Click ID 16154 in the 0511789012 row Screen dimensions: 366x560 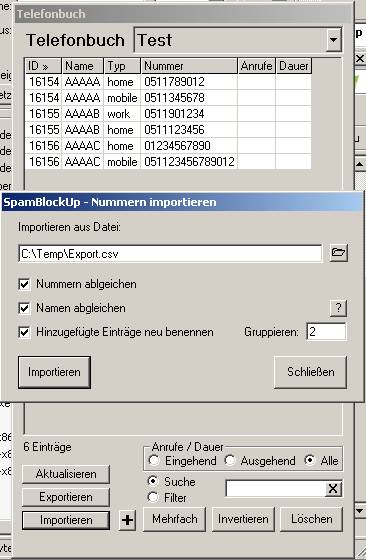[44, 82]
